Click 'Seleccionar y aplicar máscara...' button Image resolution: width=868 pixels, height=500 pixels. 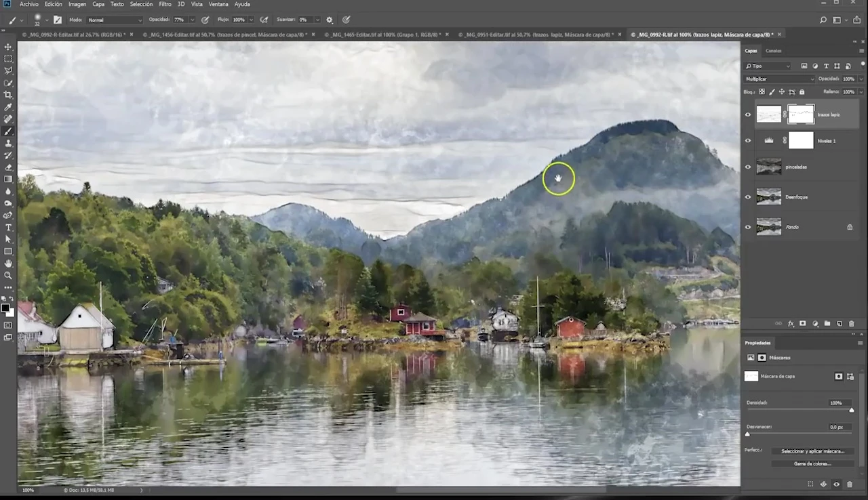pyautogui.click(x=812, y=451)
